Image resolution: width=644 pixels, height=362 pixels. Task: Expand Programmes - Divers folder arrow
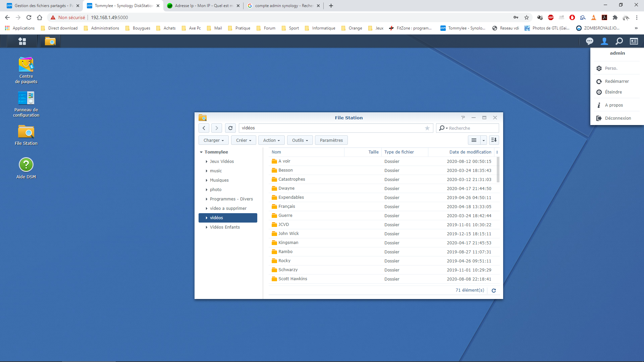[x=207, y=199]
